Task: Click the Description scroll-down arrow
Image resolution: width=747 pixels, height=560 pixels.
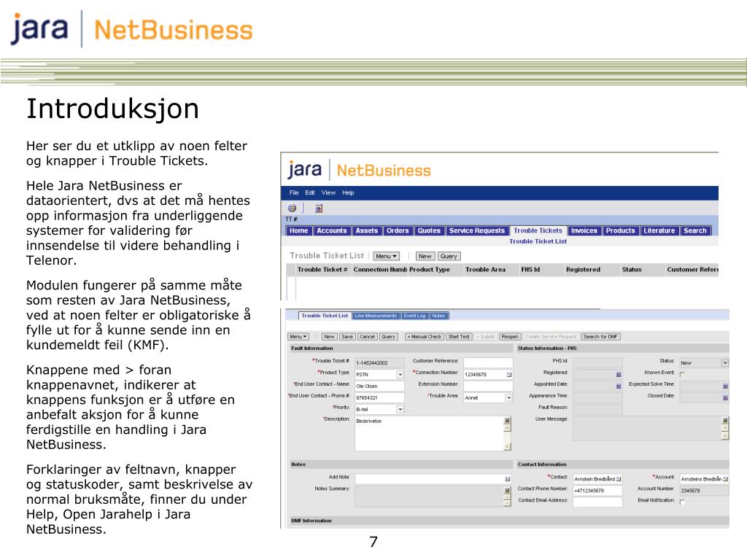Action: click(507, 447)
